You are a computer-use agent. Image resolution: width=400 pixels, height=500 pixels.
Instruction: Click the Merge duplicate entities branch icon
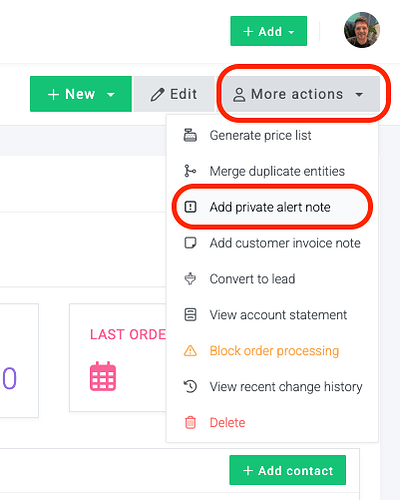point(190,171)
